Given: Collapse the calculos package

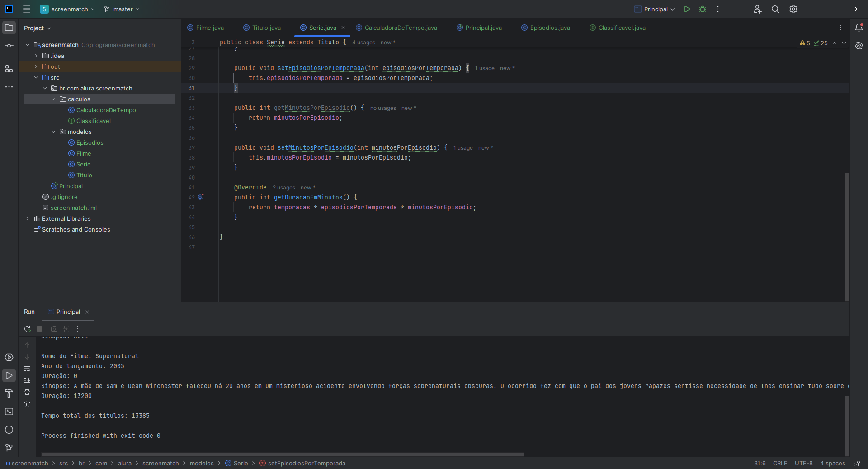Looking at the screenshot, I should (x=53, y=99).
